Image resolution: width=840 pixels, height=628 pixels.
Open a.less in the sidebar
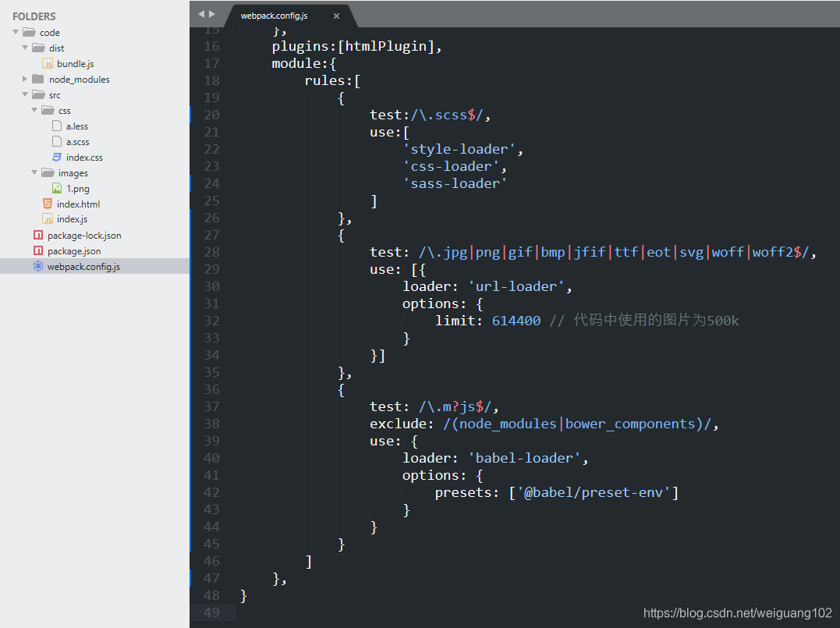coord(77,126)
